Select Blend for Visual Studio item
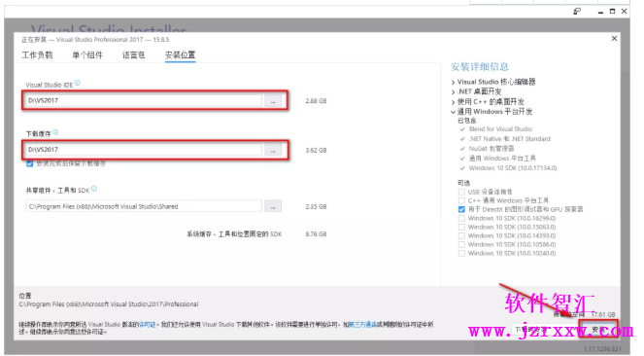This screenshot has height=356, width=644. pyautogui.click(x=500, y=129)
